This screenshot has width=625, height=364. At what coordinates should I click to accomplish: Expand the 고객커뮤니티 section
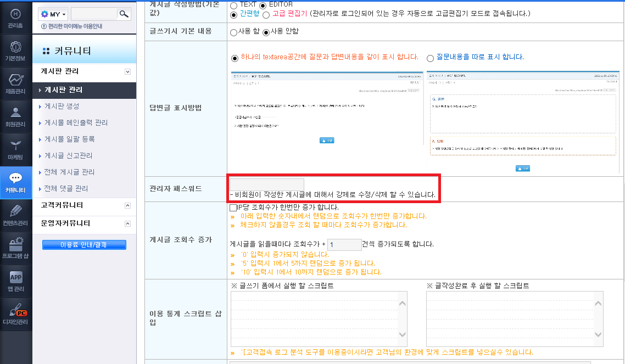127,205
